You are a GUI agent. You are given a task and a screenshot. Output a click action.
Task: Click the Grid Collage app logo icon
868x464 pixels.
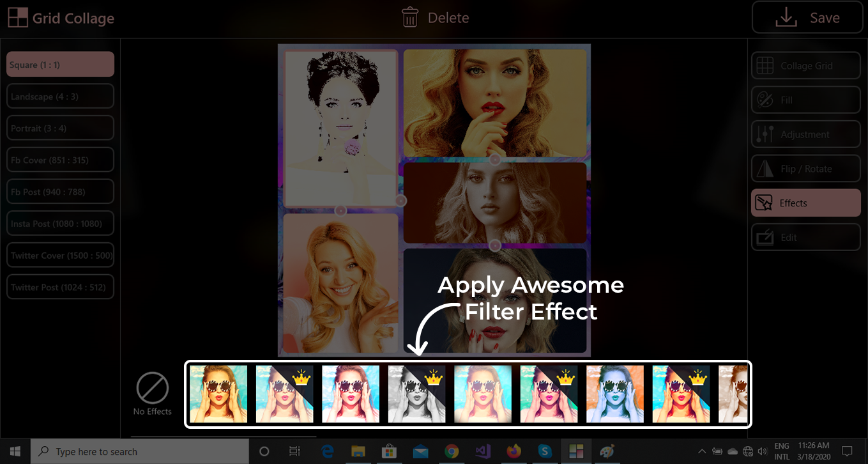tap(18, 17)
